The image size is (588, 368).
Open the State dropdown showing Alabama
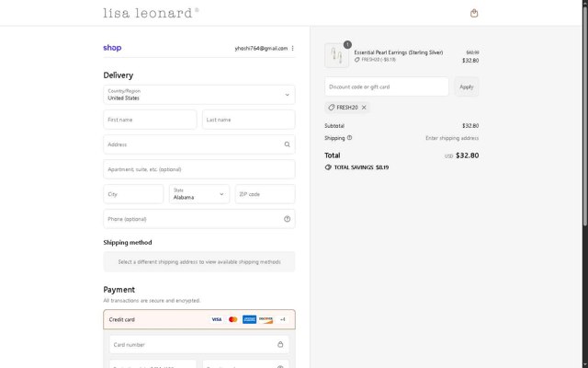click(199, 194)
